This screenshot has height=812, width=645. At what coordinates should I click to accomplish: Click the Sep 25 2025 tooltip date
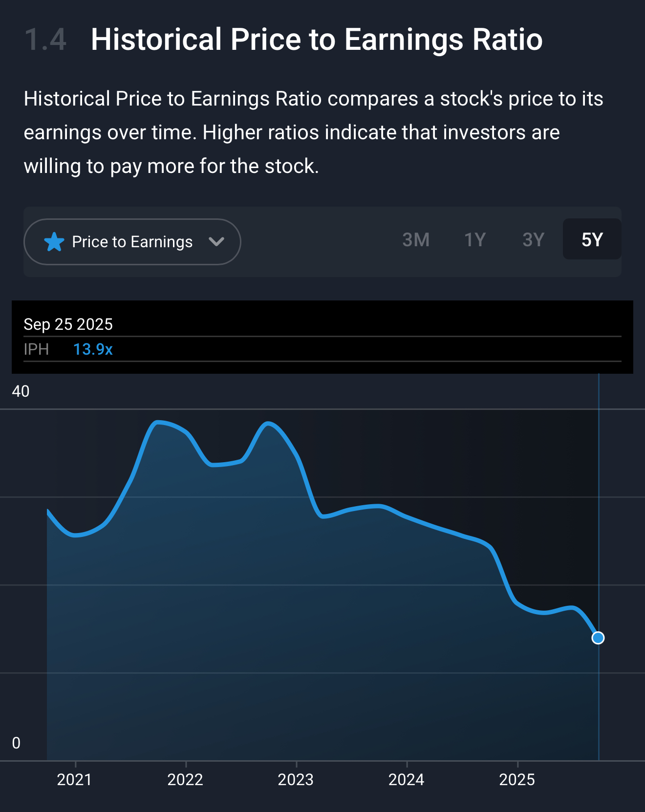(x=68, y=324)
